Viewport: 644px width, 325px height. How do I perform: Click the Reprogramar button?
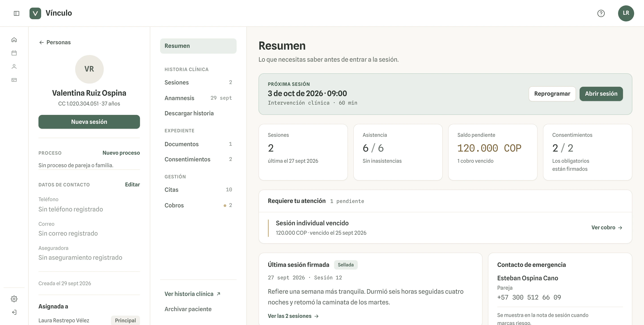(x=552, y=94)
